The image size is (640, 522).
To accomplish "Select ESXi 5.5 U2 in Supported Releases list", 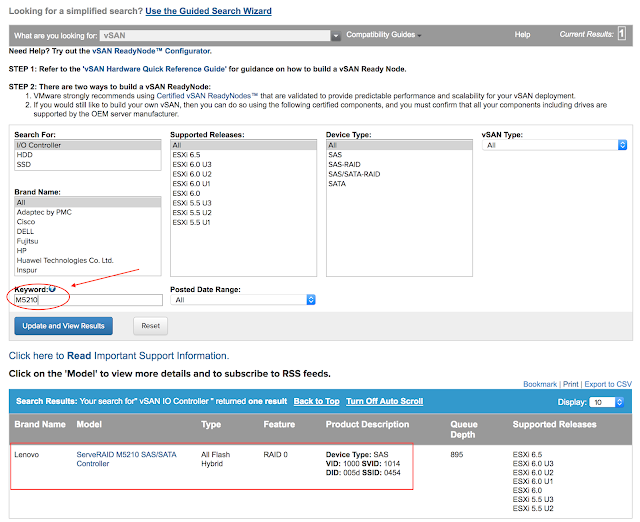I will click(243, 213).
